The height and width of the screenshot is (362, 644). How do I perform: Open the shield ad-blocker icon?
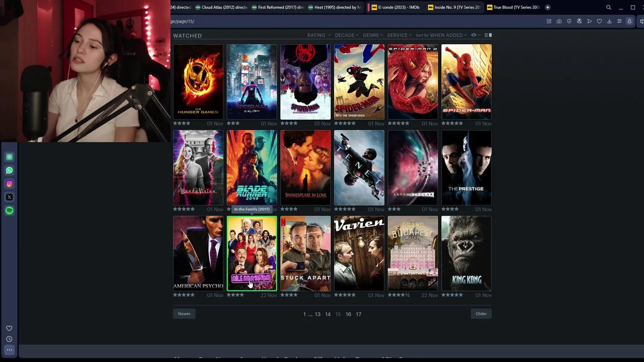(569, 21)
